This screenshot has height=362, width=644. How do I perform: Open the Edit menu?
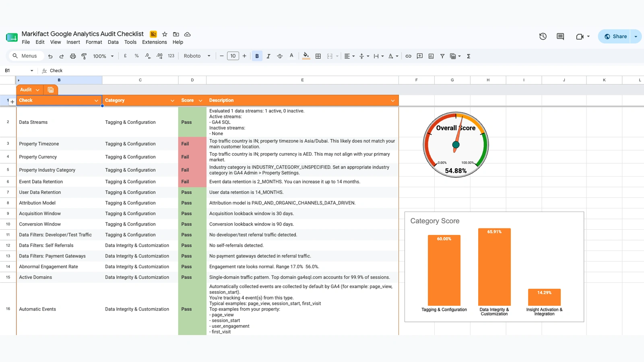[40, 42]
